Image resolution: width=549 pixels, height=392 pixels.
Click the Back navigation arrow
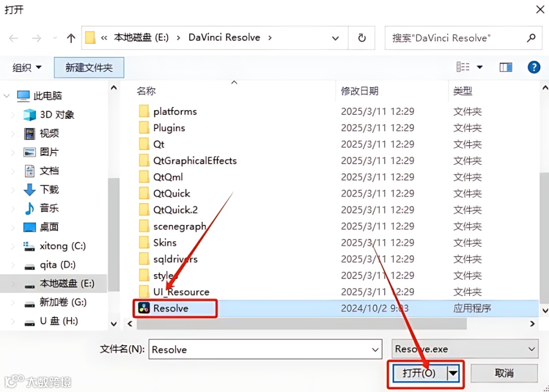pos(13,38)
